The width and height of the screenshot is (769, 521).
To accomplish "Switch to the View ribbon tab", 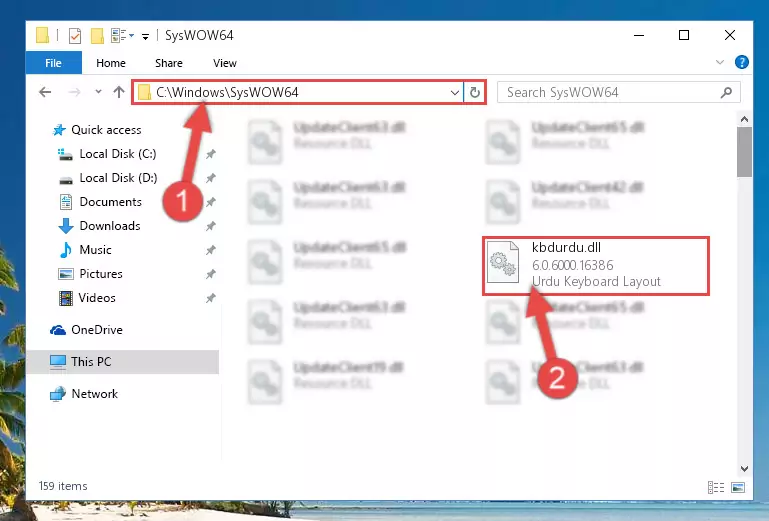I will pos(225,63).
